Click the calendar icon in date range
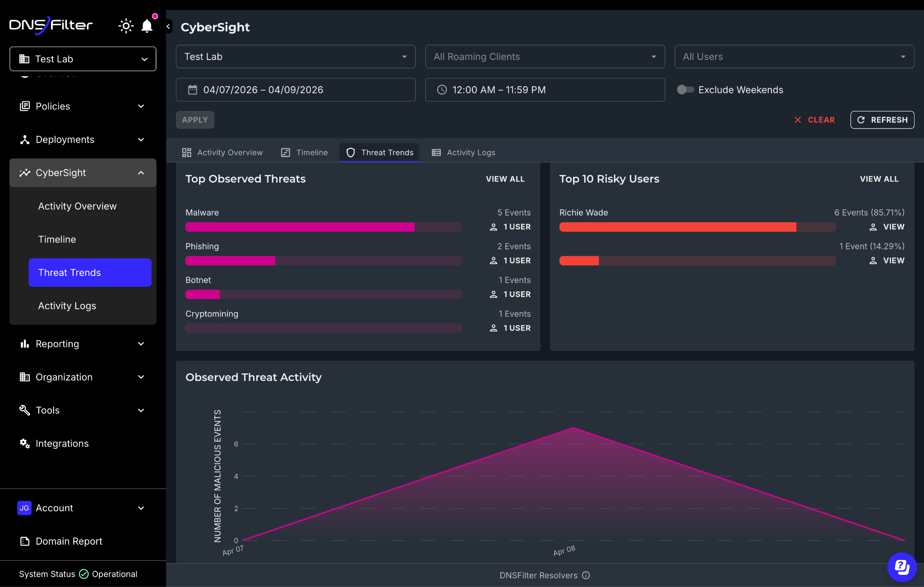The width and height of the screenshot is (924, 587). [193, 90]
